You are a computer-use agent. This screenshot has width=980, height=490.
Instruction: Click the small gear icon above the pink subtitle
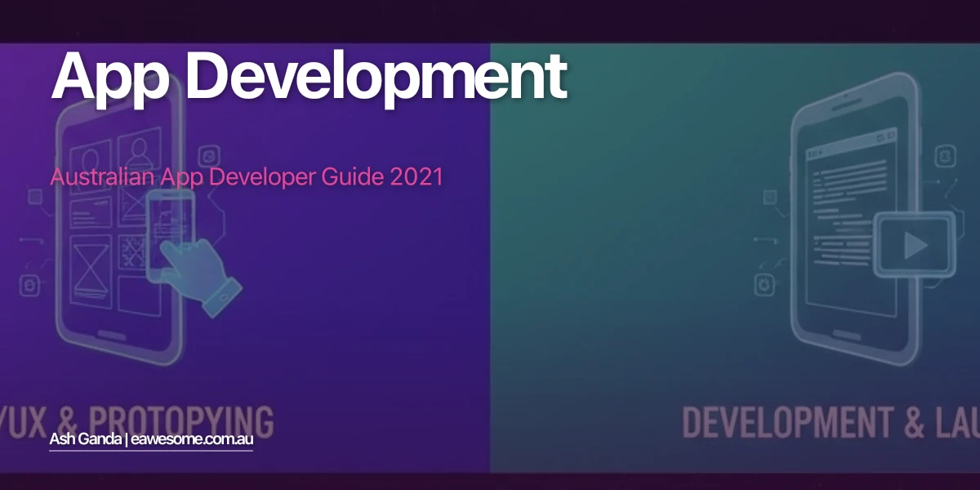pyautogui.click(x=207, y=156)
